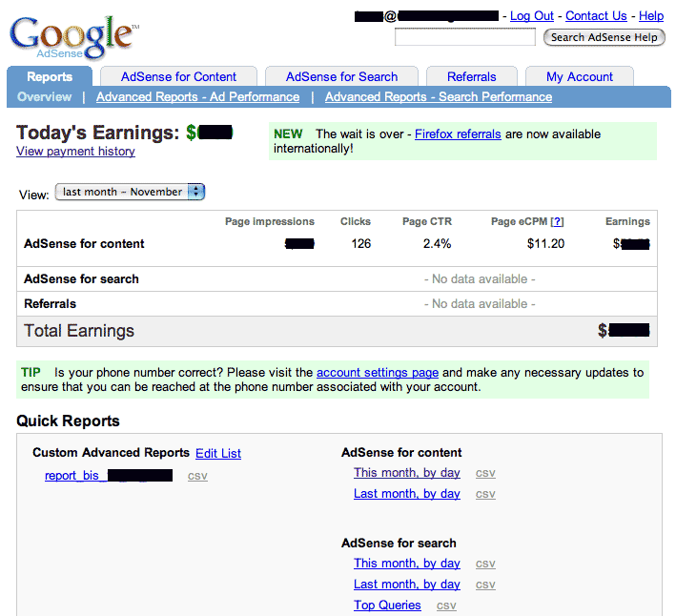Click the Page eCPM value $11.20
Image resolution: width=676 pixels, height=616 pixels.
[x=545, y=244]
